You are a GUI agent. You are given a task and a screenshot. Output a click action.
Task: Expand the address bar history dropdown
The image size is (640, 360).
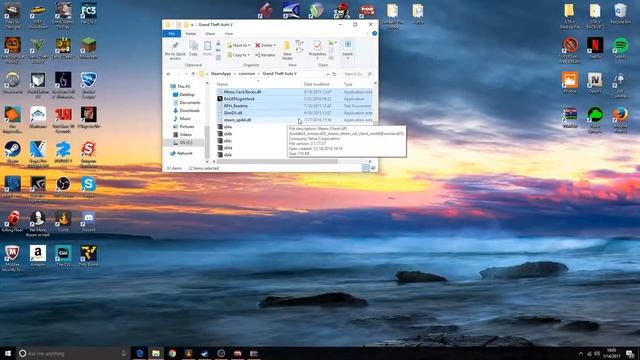click(x=327, y=74)
